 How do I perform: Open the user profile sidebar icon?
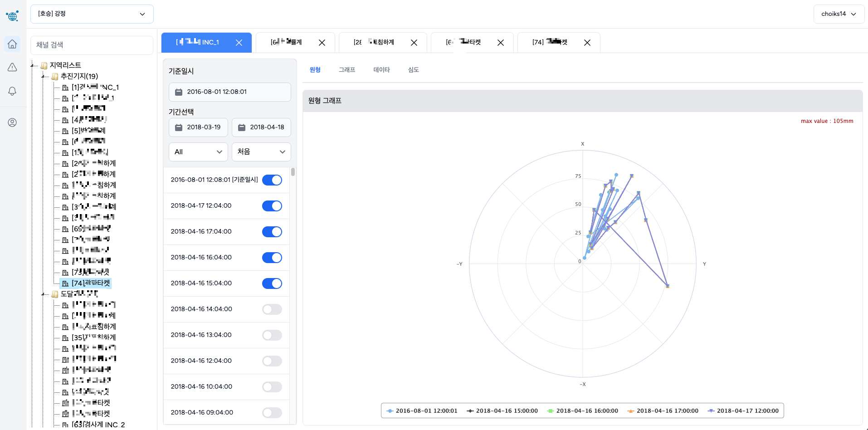[12, 122]
